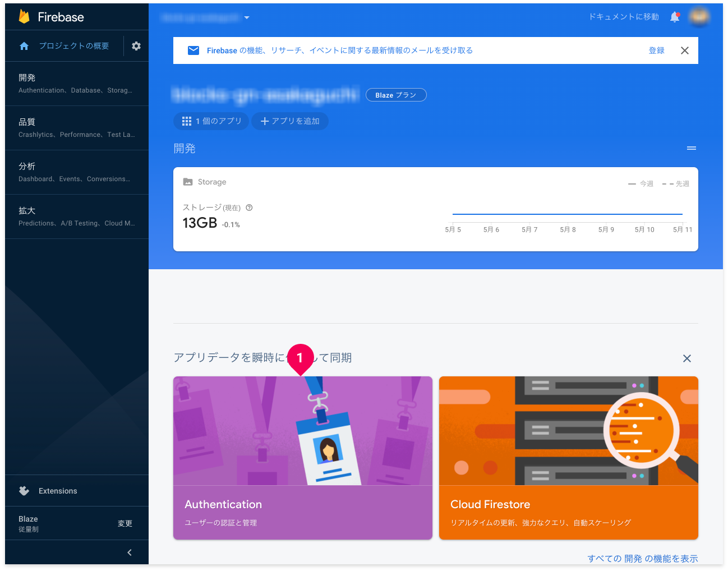Click the home icon for project overview
728x571 pixels.
click(24, 46)
